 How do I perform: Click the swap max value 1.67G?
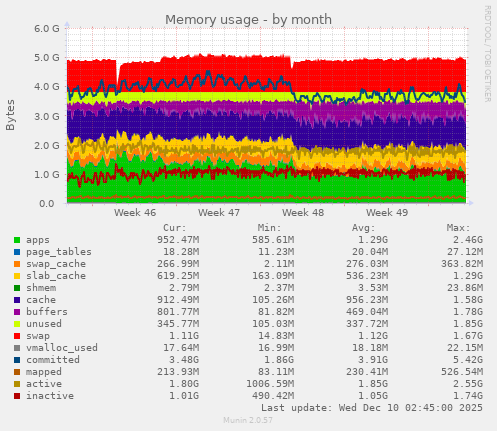pyautogui.click(x=468, y=336)
